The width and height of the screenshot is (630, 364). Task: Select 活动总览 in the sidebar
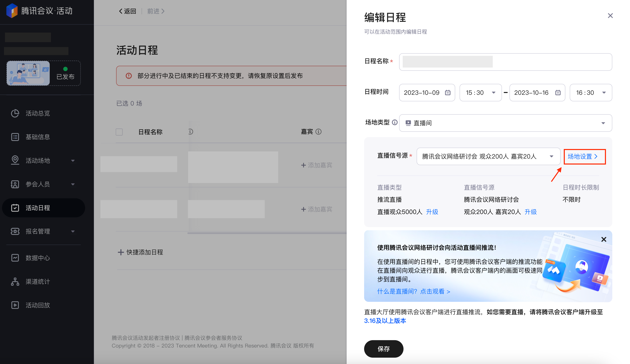click(38, 113)
